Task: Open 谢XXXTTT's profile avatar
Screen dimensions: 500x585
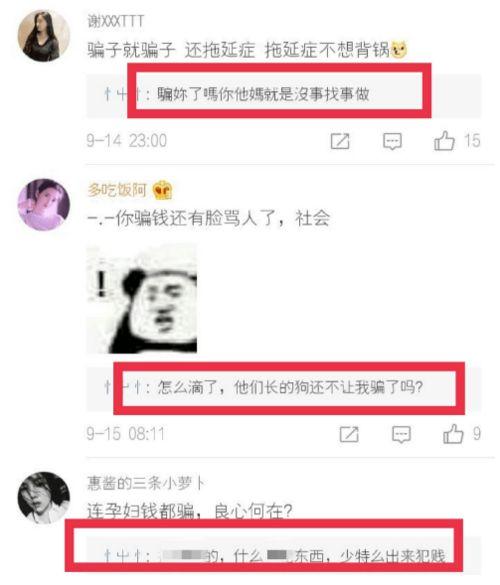Action: click(44, 36)
